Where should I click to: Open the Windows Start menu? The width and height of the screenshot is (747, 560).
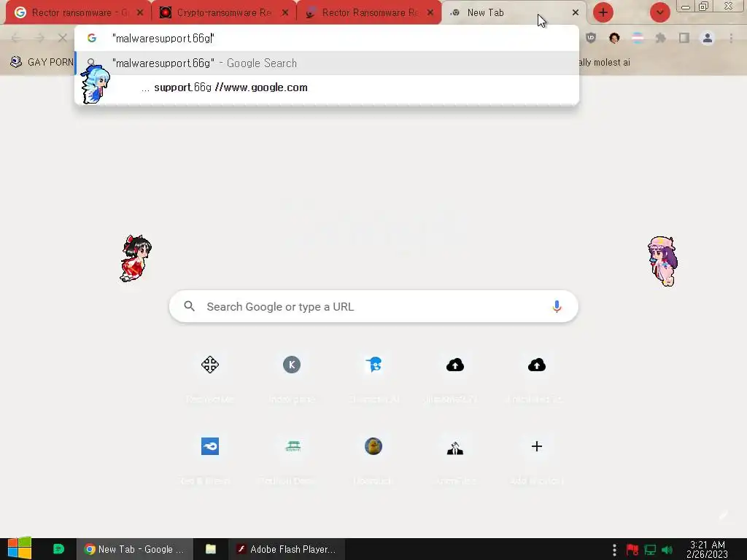coord(20,548)
